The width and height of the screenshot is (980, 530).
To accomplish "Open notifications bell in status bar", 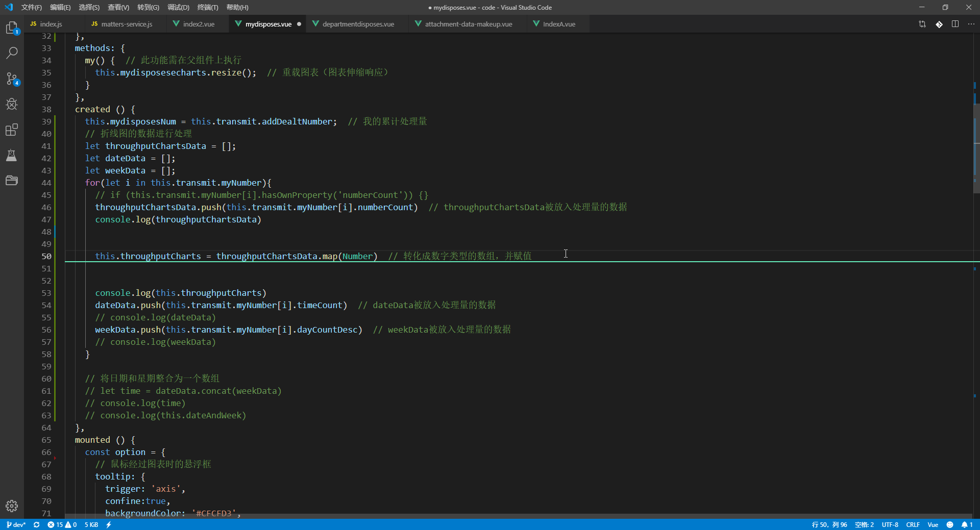I will click(967, 524).
